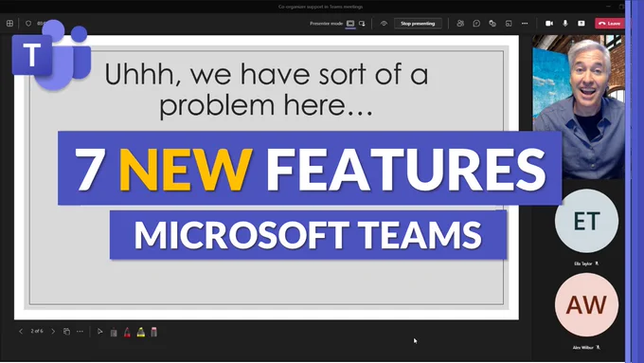
Task: Select the ET participant avatar
Action: click(x=586, y=221)
